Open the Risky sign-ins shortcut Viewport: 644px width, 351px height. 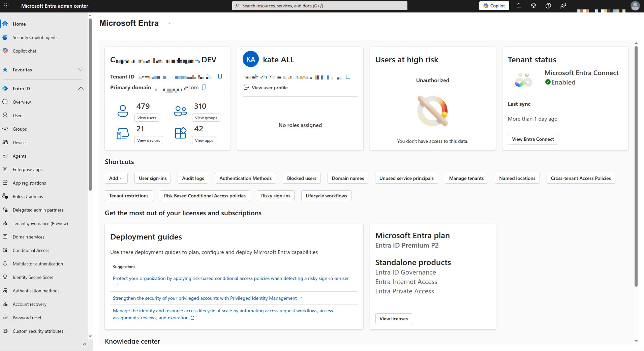pos(276,196)
